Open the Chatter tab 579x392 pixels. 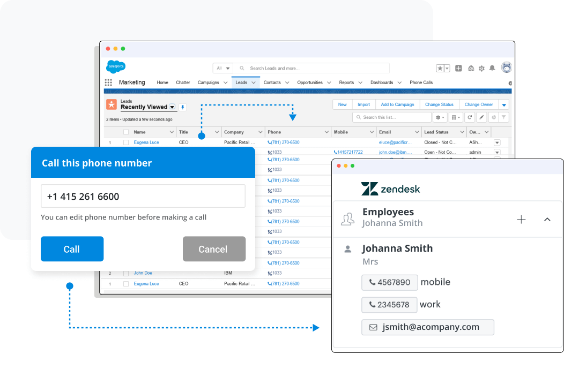pos(183,82)
